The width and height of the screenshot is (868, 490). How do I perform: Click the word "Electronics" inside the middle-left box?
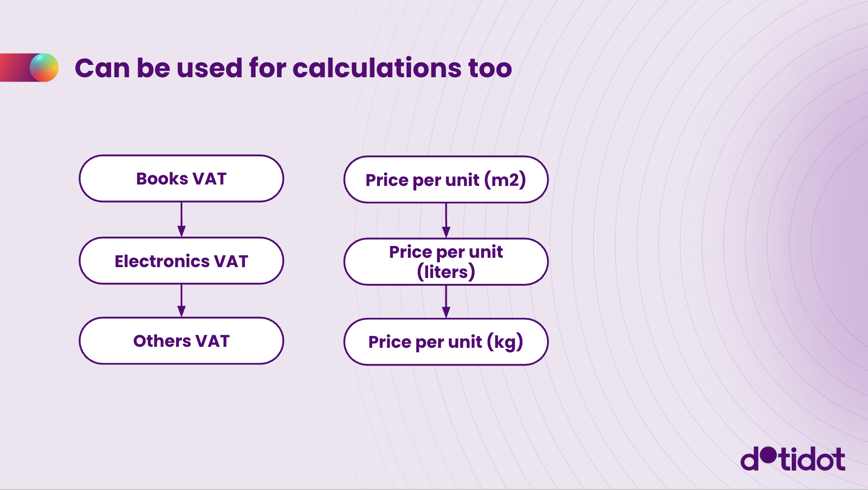(x=162, y=261)
